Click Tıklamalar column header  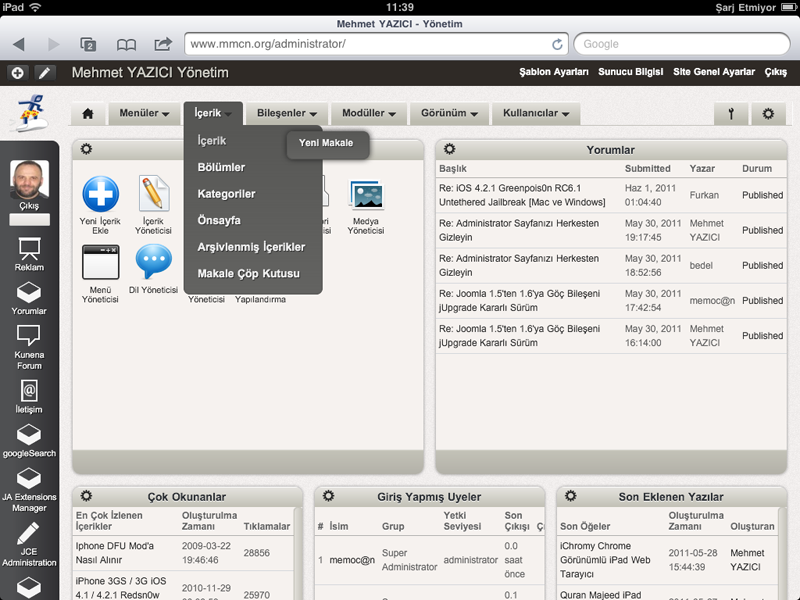(266, 527)
